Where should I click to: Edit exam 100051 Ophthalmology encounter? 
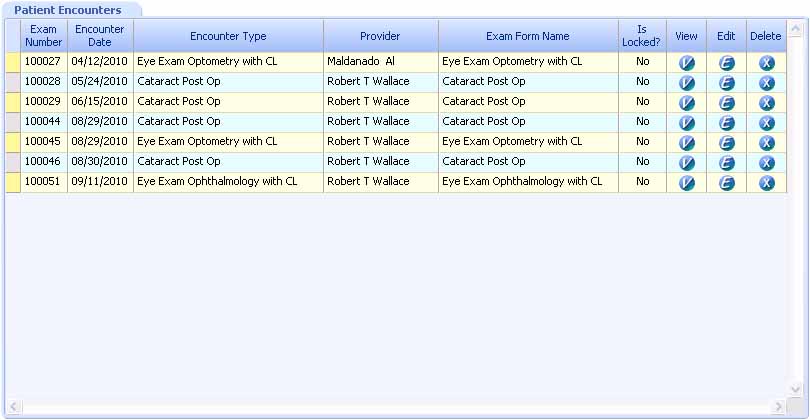pyautogui.click(x=726, y=183)
